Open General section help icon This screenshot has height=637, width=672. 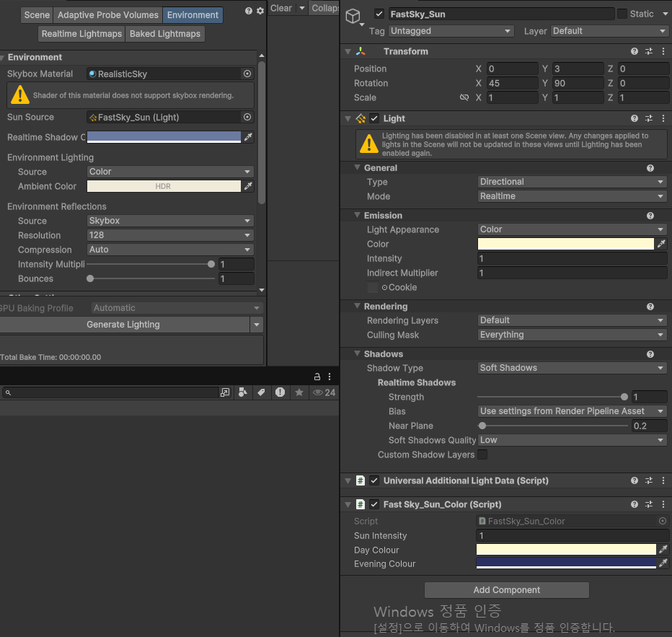tap(650, 168)
